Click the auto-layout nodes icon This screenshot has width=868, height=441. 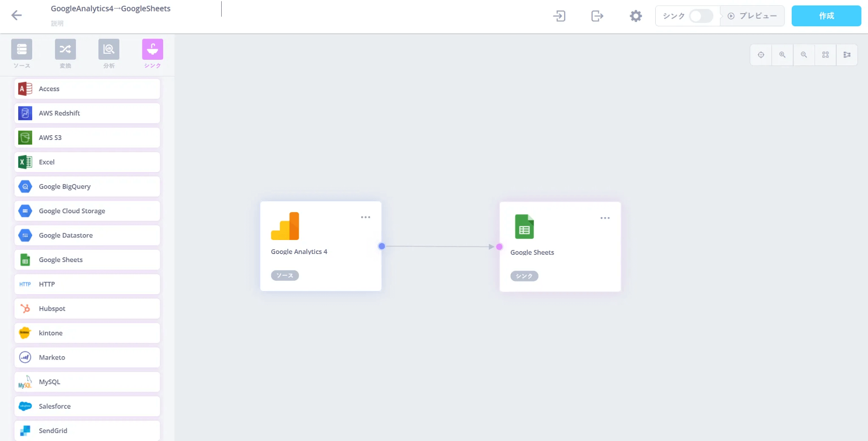click(x=847, y=55)
